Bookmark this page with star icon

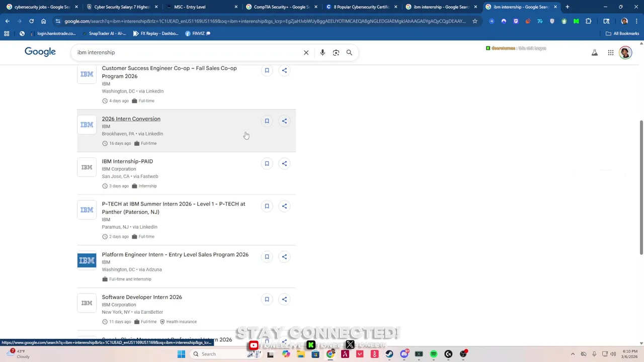[x=474, y=21]
